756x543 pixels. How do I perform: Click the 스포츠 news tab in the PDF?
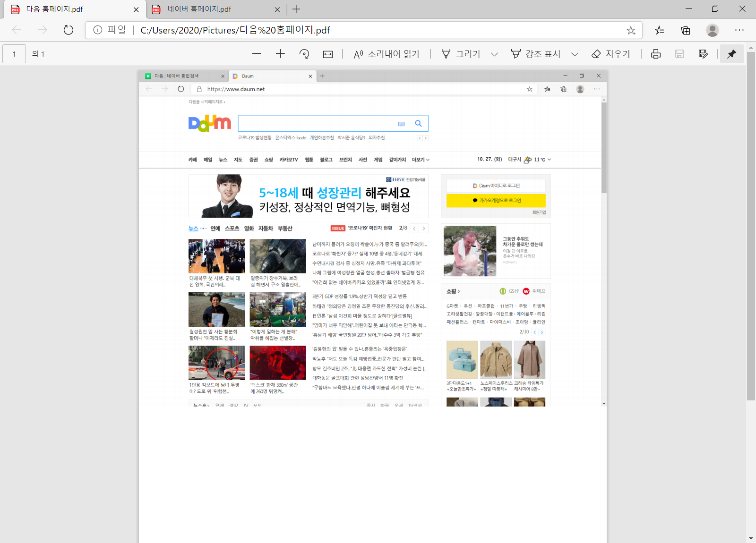[232, 229]
